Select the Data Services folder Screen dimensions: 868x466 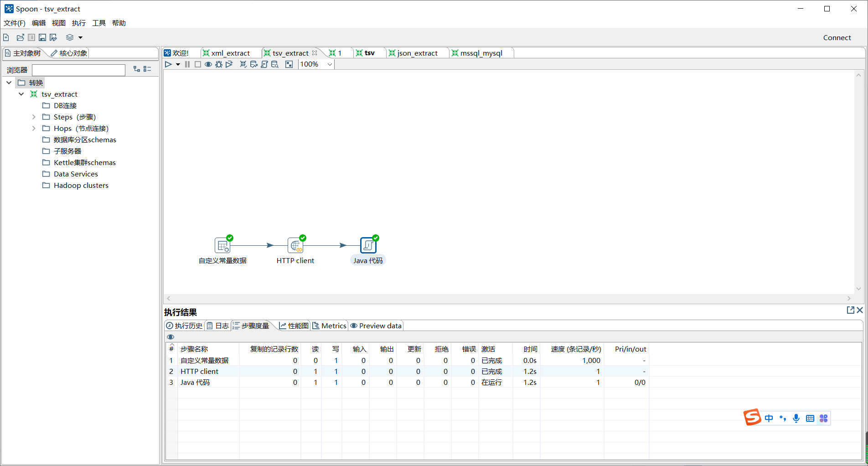76,174
